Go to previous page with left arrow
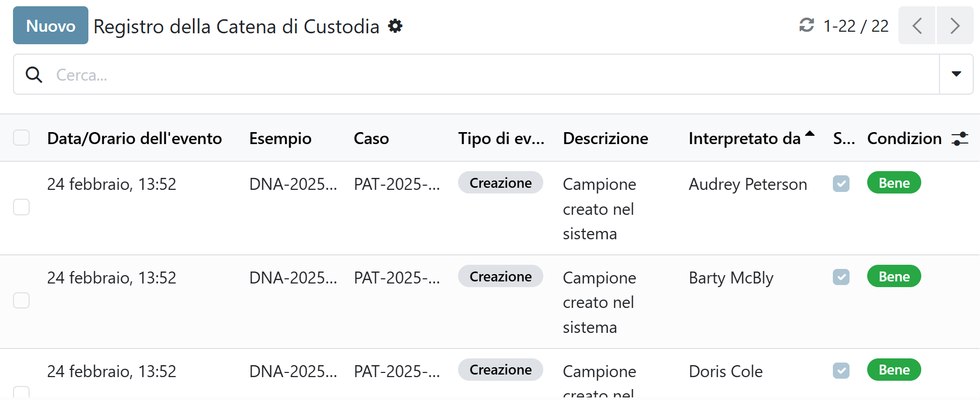The image size is (980, 400). point(917,25)
